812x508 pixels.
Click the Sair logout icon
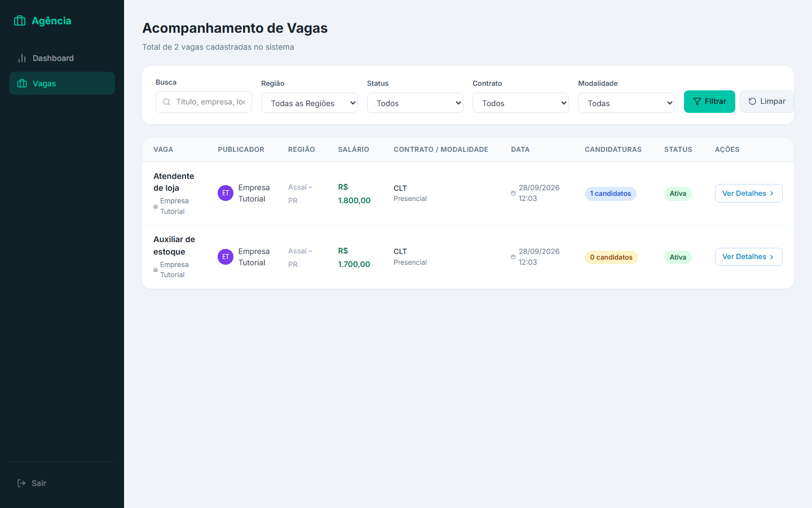coord(21,483)
